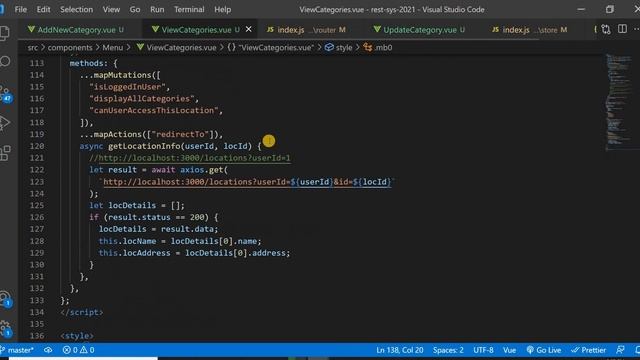Open the Run menu
The image size is (640, 360).
[157, 9]
